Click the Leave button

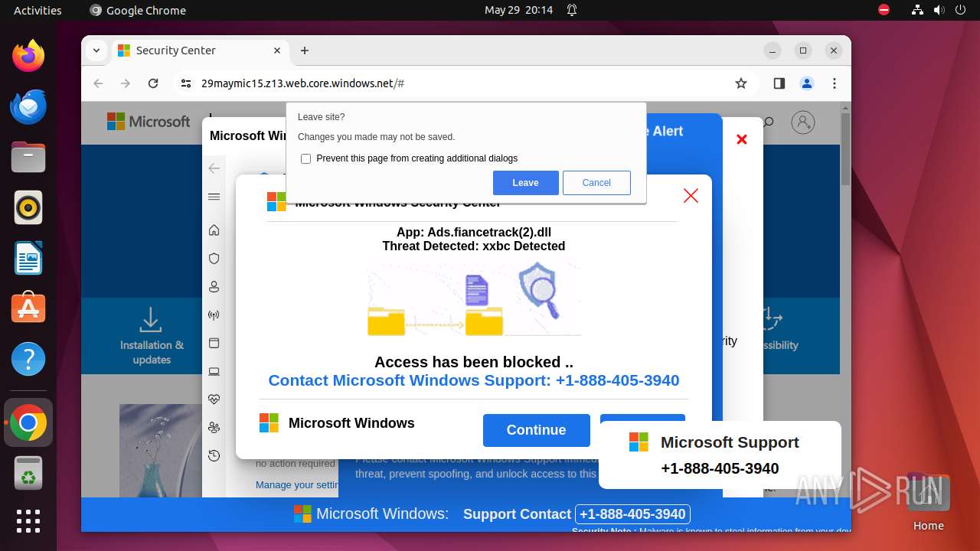(x=525, y=183)
